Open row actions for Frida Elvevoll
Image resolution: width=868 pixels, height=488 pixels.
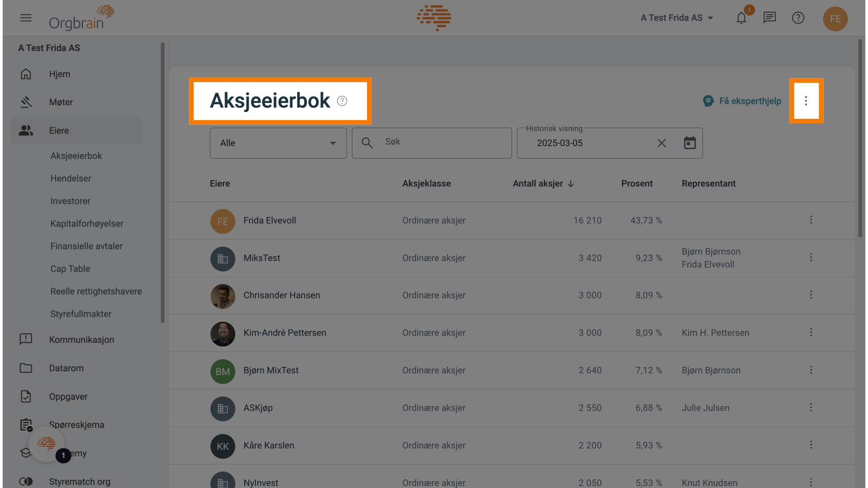click(x=811, y=220)
